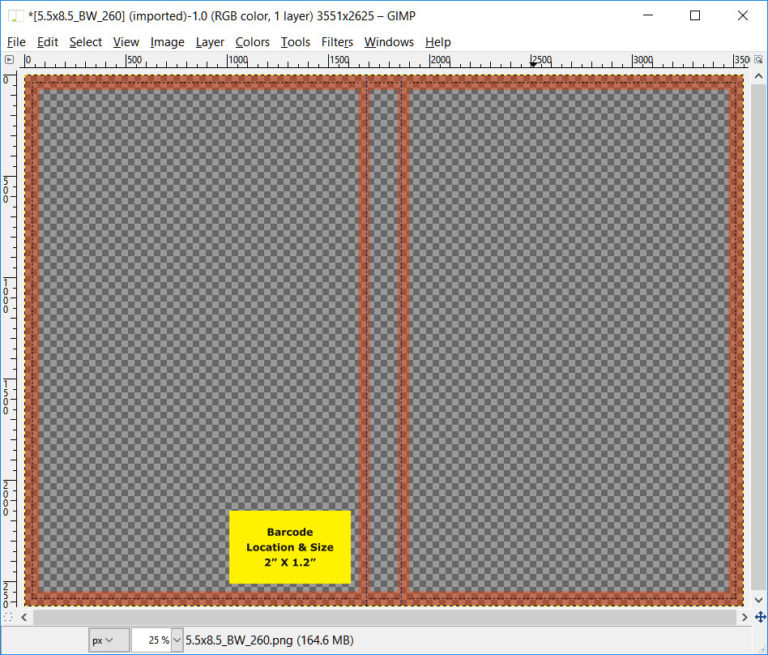The image size is (768, 655).
Task: Open the Filters menu
Action: 337,42
